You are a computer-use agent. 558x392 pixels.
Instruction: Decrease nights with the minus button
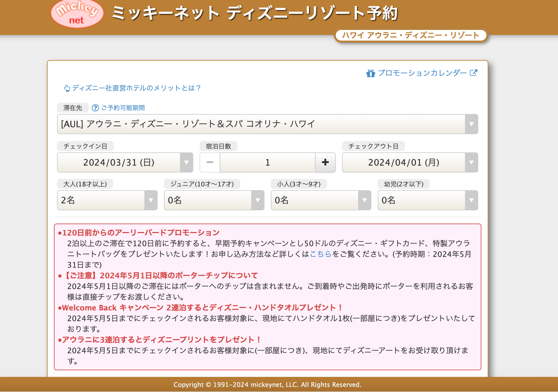point(210,162)
